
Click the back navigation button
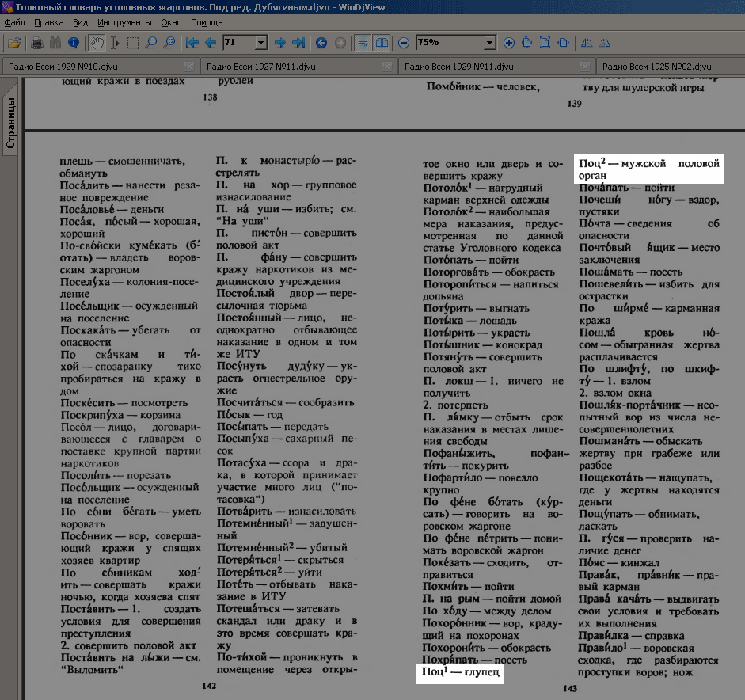(321, 44)
